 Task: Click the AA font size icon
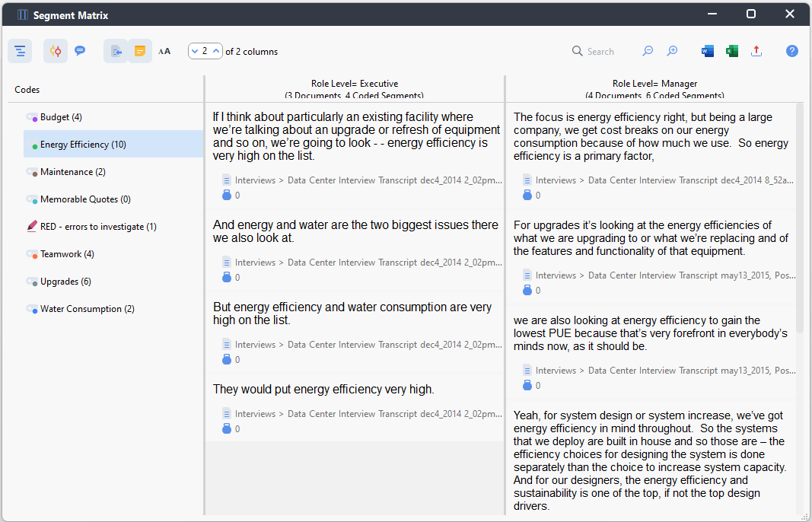coord(164,51)
